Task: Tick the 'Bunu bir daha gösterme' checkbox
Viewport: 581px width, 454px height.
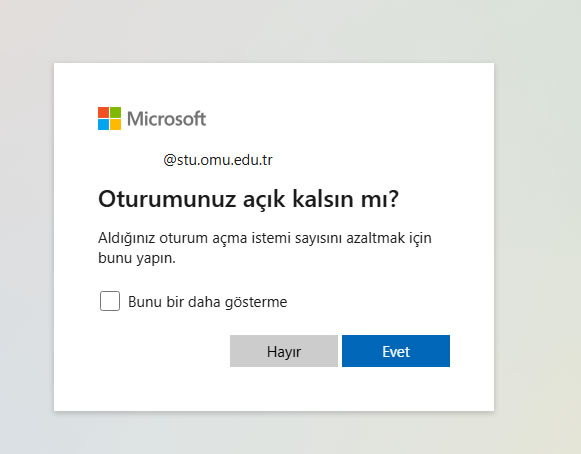Action: coord(110,301)
